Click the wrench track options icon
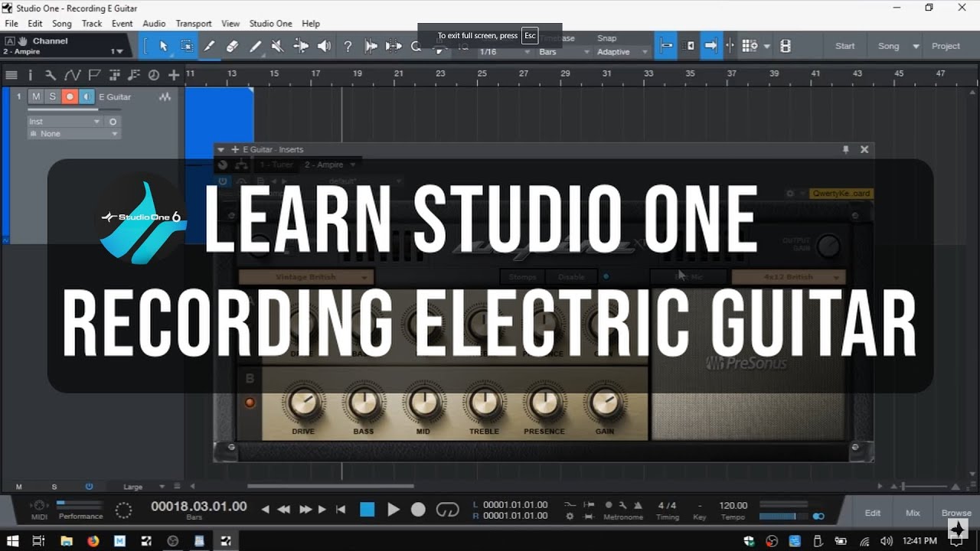 pos(51,75)
